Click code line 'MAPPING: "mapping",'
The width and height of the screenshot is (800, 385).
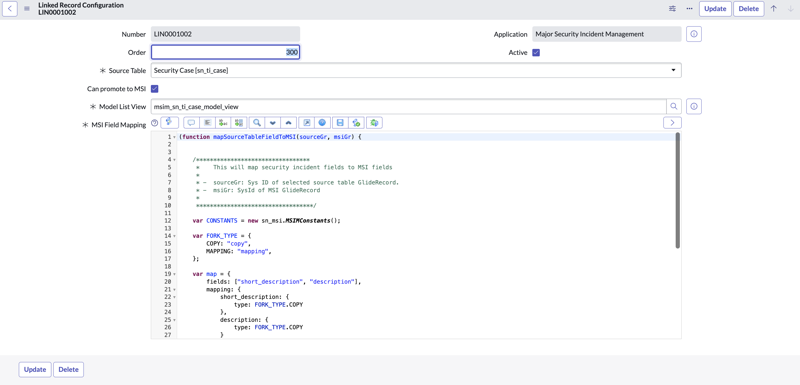[238, 251]
